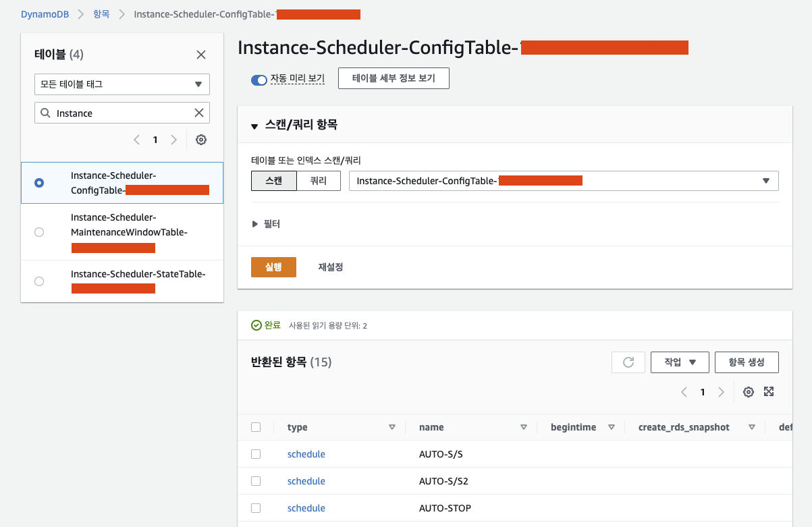Go to next page of returned items
Image resolution: width=812 pixels, height=527 pixels.
click(721, 392)
